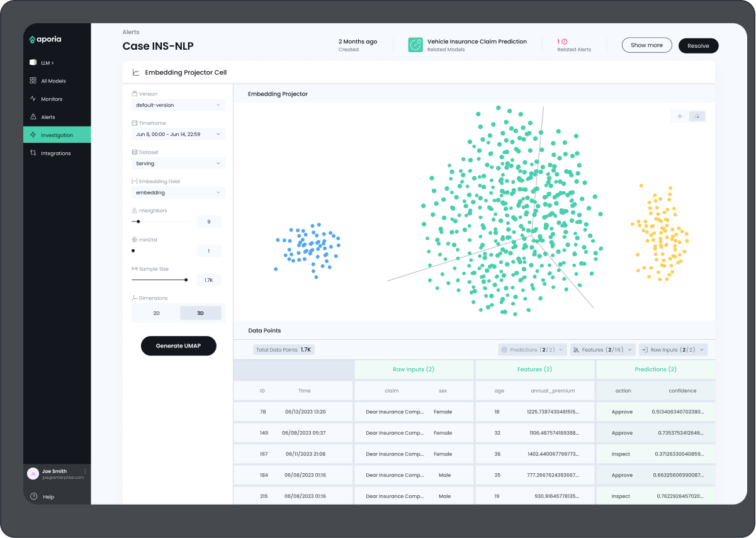Click the Vehicle Insurance model icon
Screen dimensions: 756x538
415,45
